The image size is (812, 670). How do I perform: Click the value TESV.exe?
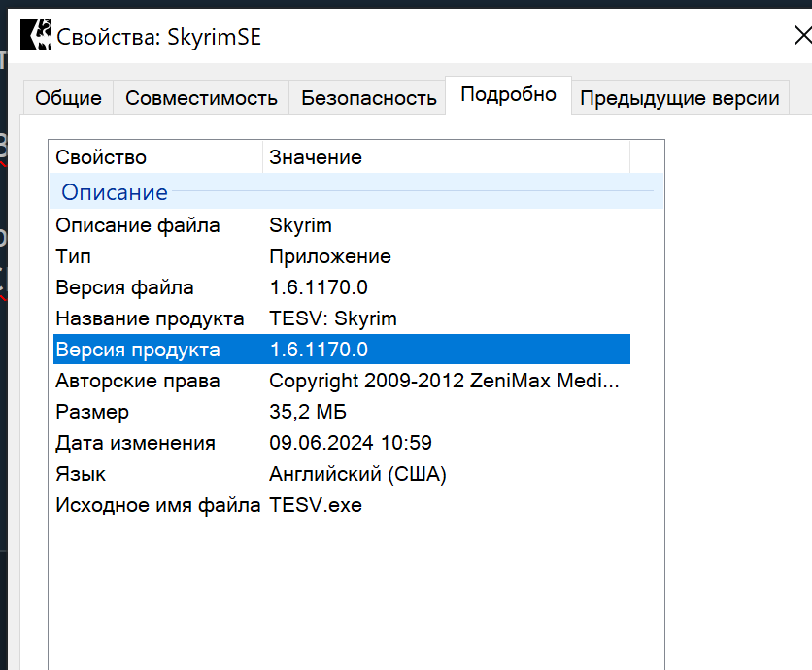(316, 505)
